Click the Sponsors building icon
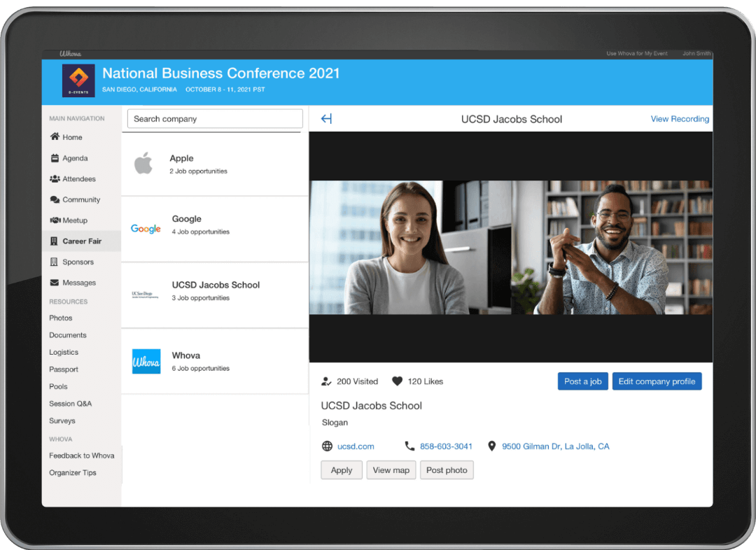Screen dimensions: 756x550 point(54,262)
